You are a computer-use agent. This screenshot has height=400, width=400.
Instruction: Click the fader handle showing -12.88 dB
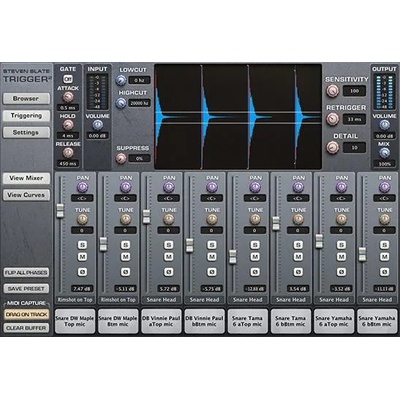click(233, 257)
